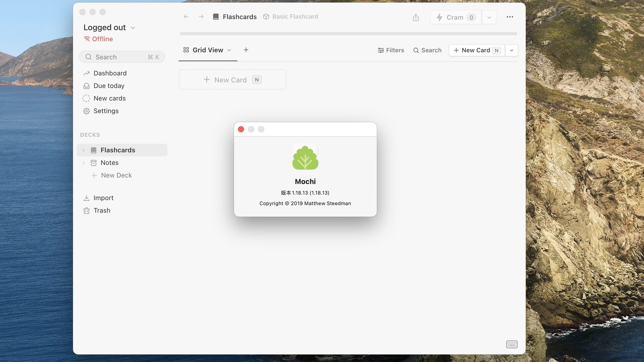This screenshot has height=362, width=644.
Task: Click the Dashboard trend icon
Action: pyautogui.click(x=87, y=73)
